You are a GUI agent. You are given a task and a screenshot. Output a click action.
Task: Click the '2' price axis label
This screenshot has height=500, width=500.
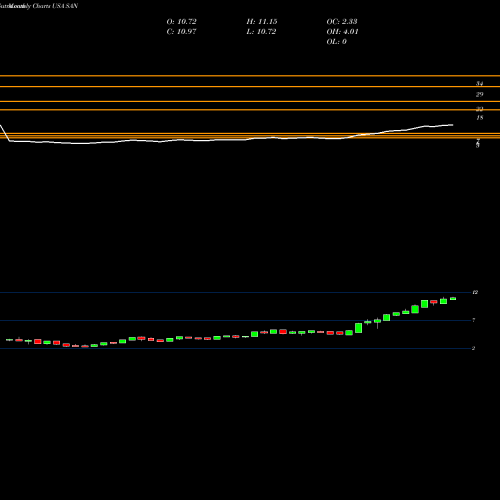tap(474, 348)
